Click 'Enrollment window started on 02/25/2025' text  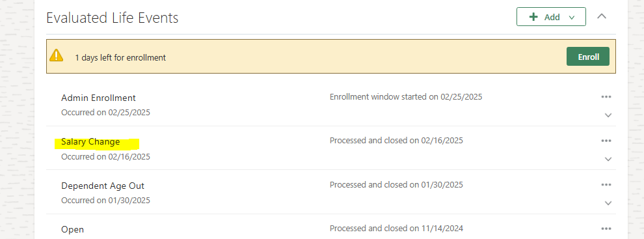(406, 97)
